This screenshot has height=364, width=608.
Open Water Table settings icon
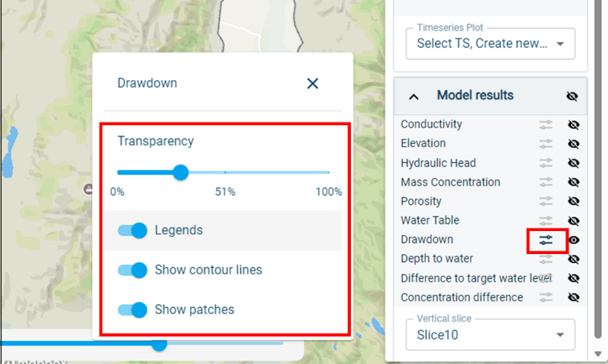(x=546, y=221)
